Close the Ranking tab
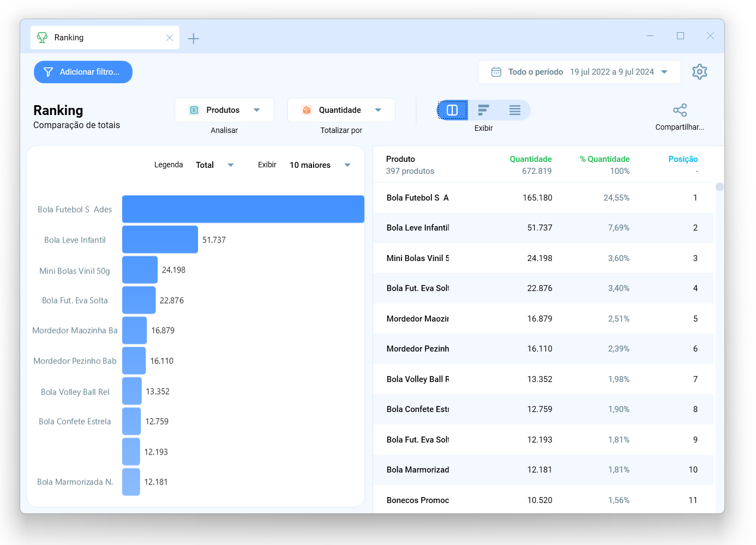This screenshot has width=756, height=545. coord(170,38)
